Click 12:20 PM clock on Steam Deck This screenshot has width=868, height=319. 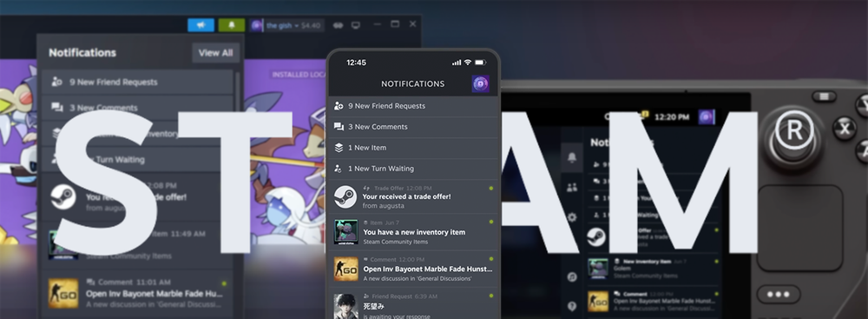672,117
